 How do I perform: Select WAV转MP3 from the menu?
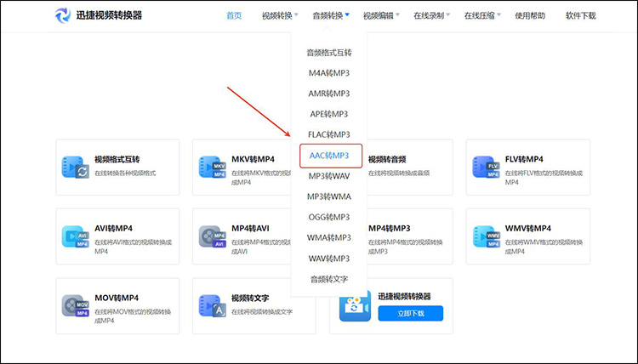point(328,259)
